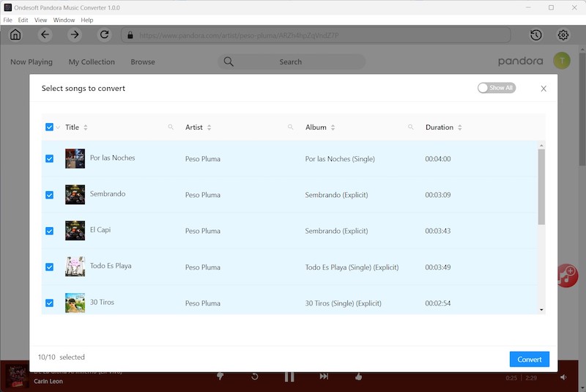Open conversion history clock icon

pos(536,35)
